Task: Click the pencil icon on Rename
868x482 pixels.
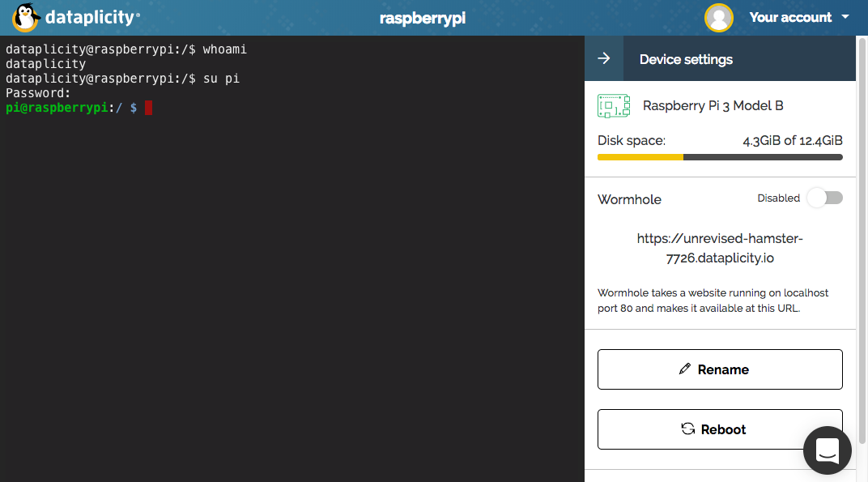Action: [685, 369]
